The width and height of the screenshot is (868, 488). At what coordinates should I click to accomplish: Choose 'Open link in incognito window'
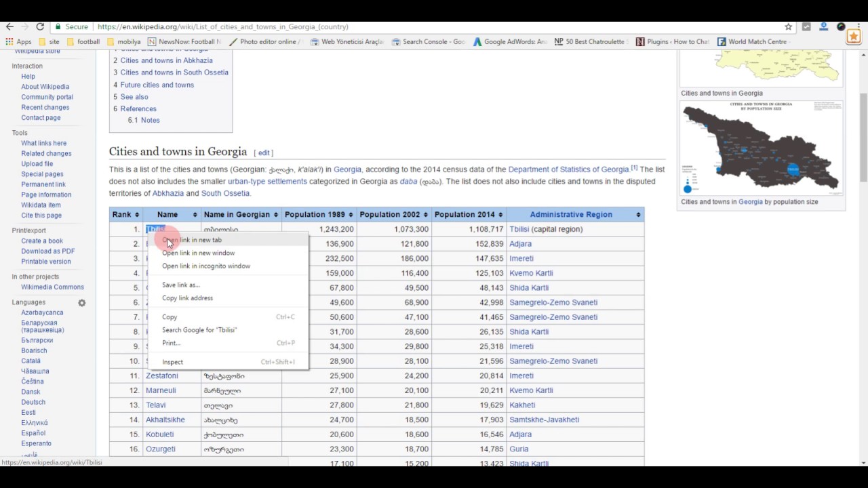point(228,266)
